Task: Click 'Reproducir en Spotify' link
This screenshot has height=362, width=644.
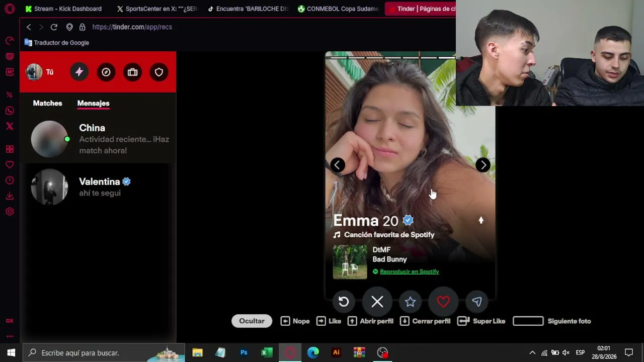Action: (409, 271)
